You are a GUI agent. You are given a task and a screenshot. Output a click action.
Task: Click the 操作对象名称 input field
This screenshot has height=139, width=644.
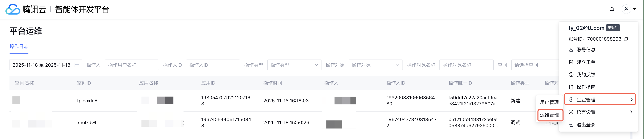click(x=466, y=65)
